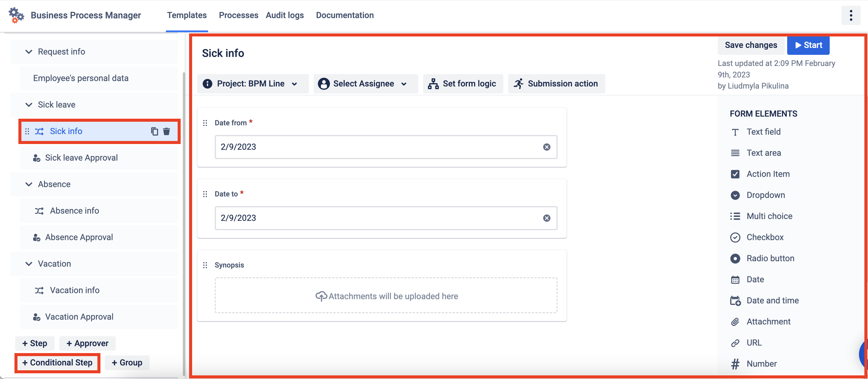Add a Checkbox form element

(x=765, y=237)
